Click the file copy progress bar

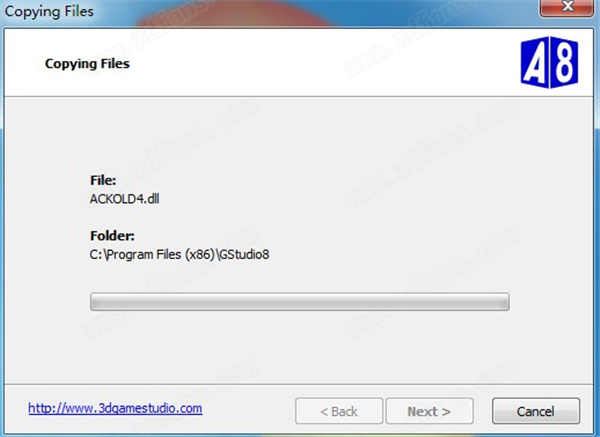coord(300,302)
